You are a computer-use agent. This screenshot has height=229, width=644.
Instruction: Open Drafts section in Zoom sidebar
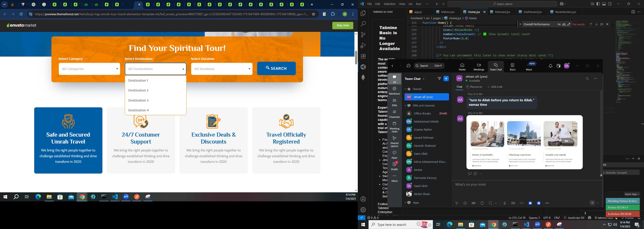click(x=394, y=166)
